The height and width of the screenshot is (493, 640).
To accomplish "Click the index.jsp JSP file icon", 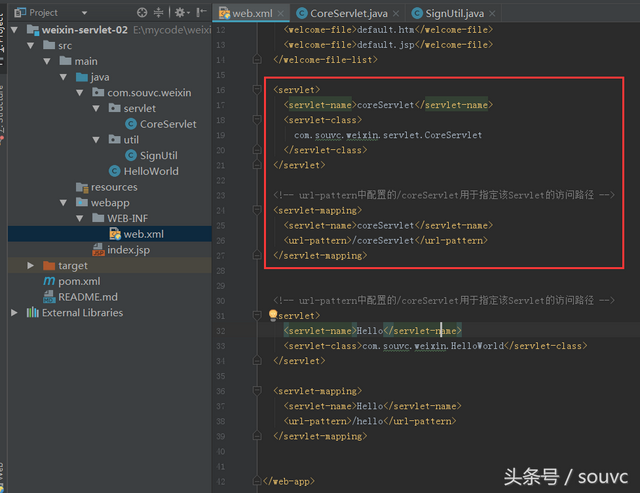I will pyautogui.click(x=98, y=250).
